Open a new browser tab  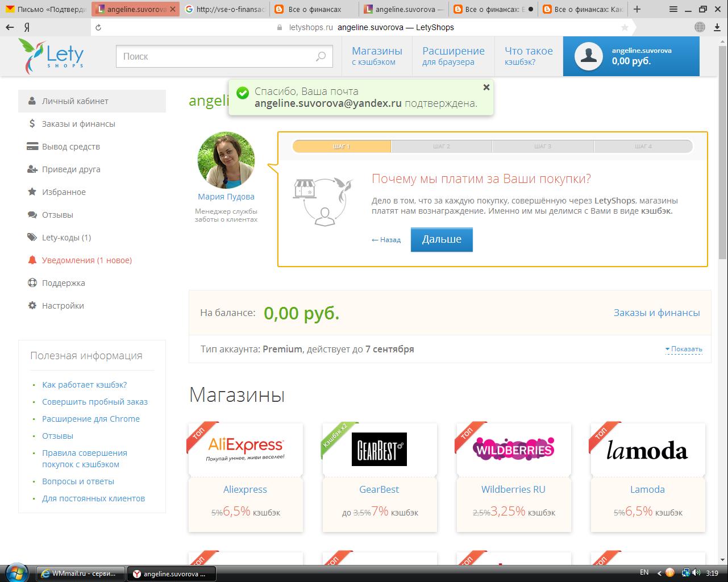click(637, 9)
